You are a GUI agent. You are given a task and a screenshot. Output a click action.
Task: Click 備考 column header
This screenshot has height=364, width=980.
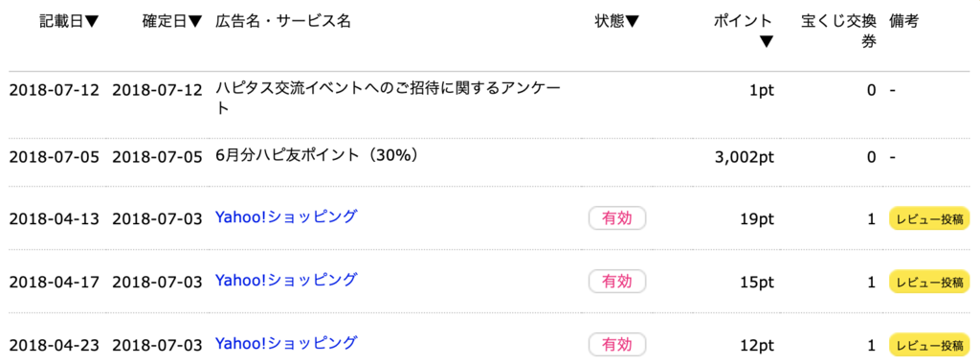903,22
